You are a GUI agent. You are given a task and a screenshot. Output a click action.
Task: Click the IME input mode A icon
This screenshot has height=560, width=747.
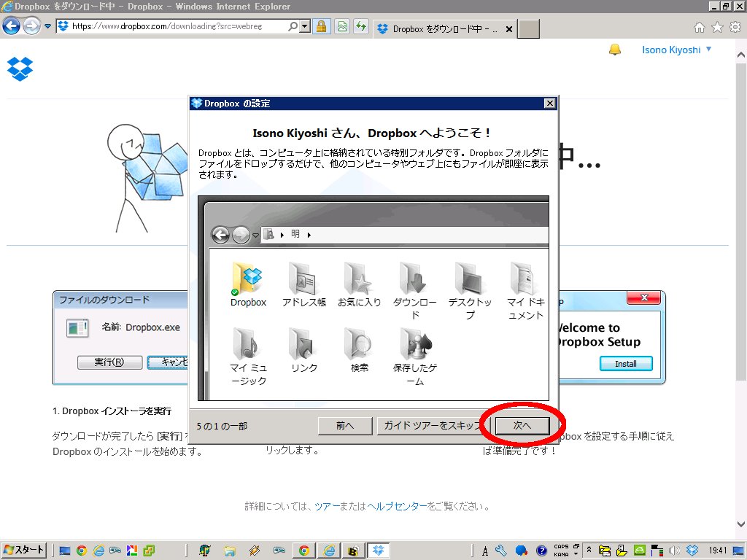(484, 551)
